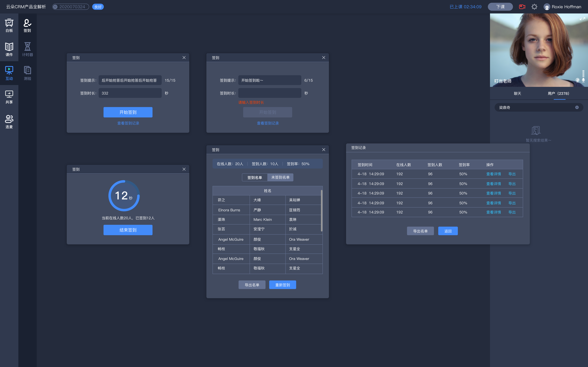Click 用户(2378) tab in right panel
The height and width of the screenshot is (367, 588).
pyautogui.click(x=558, y=93)
